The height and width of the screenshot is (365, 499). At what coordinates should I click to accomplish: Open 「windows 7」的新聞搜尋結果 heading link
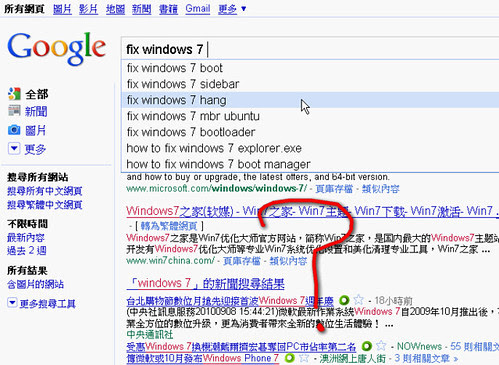point(206,284)
